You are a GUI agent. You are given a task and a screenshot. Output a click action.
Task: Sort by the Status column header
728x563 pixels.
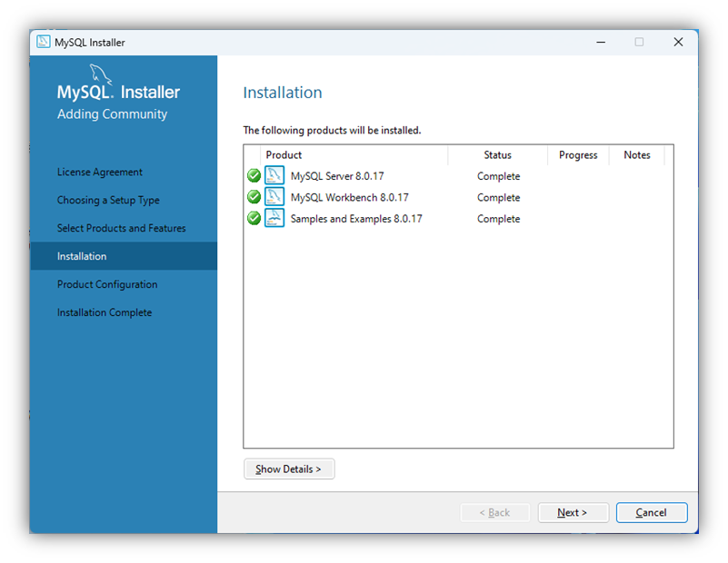498,155
